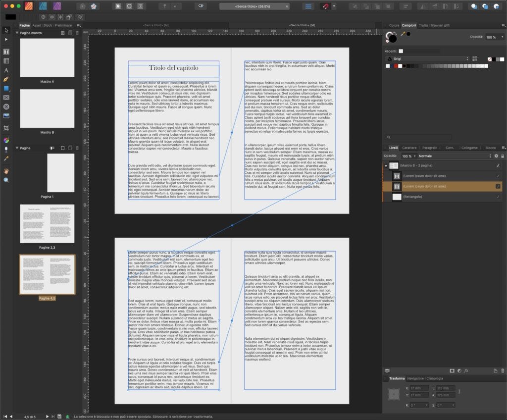The height and width of the screenshot is (420, 507).
Task: Open the Grigi swatch category dropdown
Action: click(x=467, y=59)
